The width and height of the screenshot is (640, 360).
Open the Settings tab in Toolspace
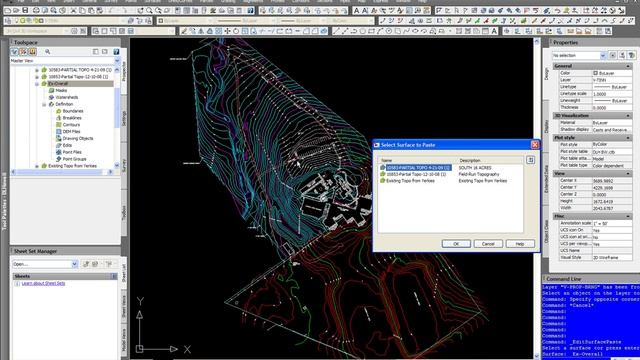point(124,118)
